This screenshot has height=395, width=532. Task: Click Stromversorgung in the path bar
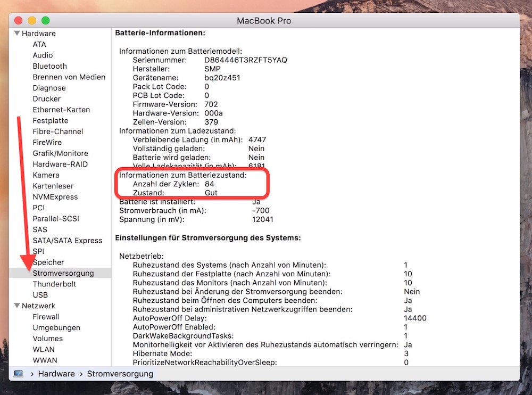point(120,374)
